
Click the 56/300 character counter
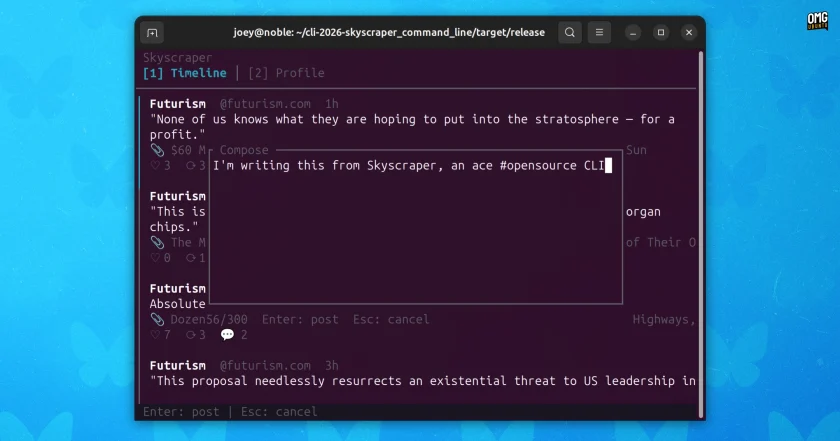[x=227, y=319]
